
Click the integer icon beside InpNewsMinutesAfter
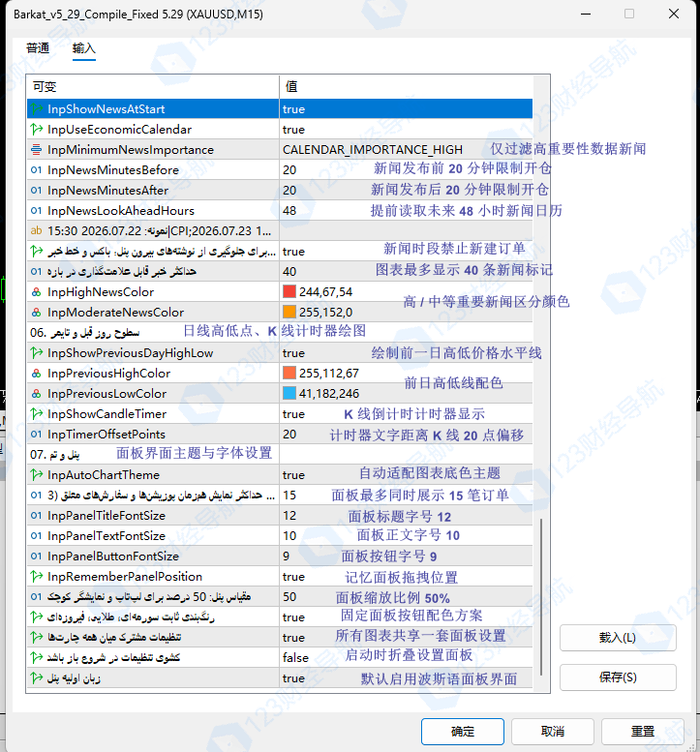(x=37, y=190)
